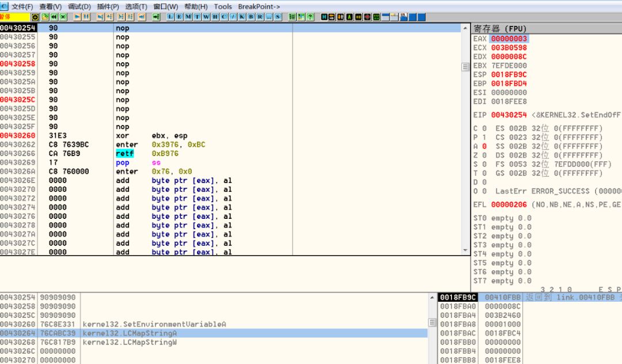Click the Step into toolbar icon

coord(100,17)
